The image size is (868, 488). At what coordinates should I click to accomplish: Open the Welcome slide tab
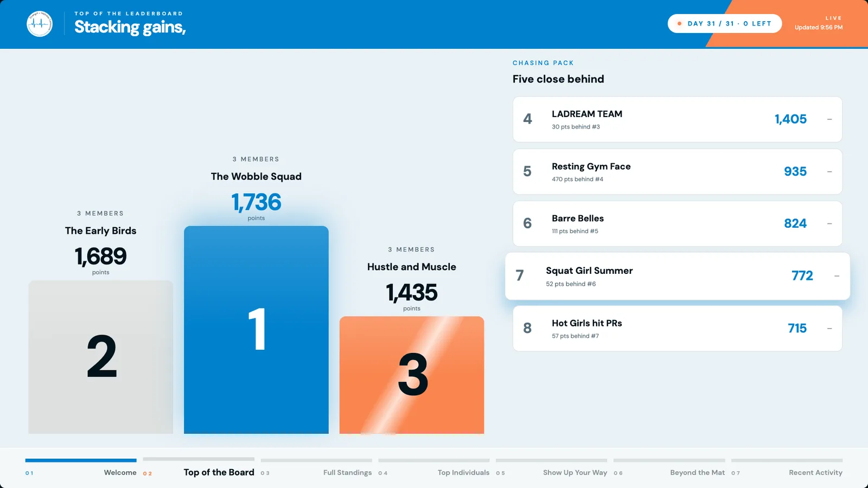(81, 468)
